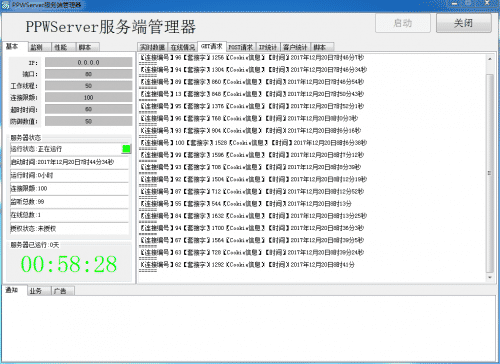
Task: Click the 连接限额 field showing 100
Action: [89, 97]
